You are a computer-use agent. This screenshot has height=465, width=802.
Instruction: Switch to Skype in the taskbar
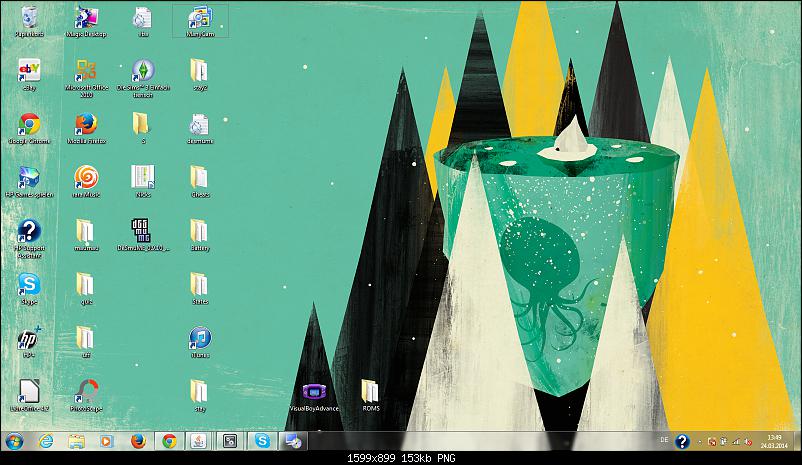pyautogui.click(x=262, y=441)
